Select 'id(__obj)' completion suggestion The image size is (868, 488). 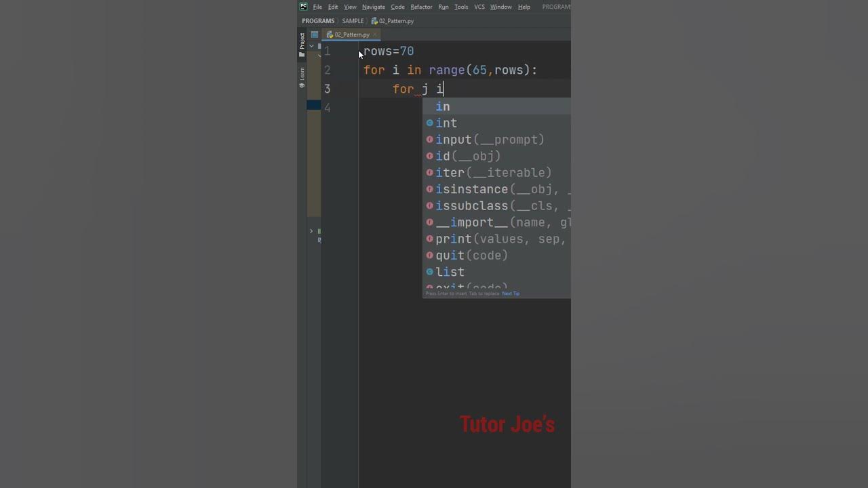[497, 156]
